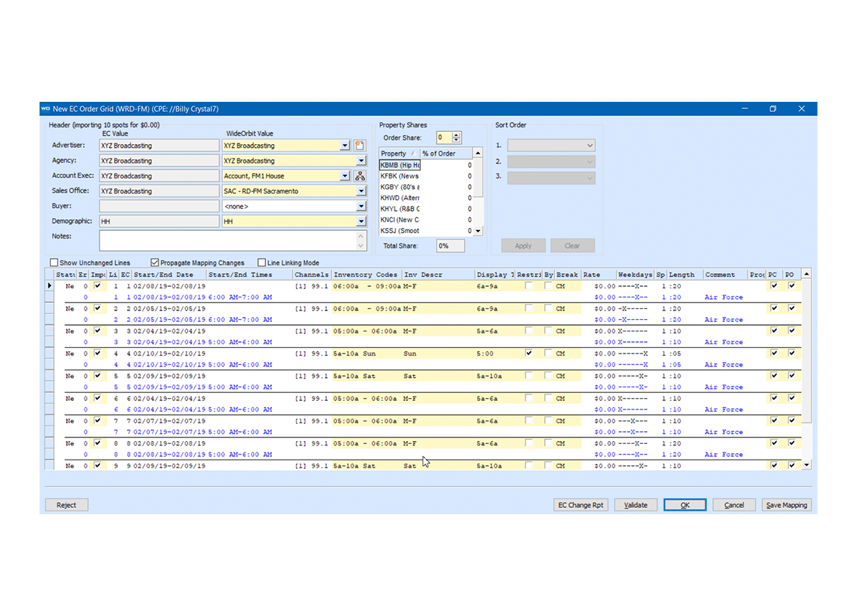Click the account exec hierarchy icon
This screenshot has height=616, width=857.
click(360, 176)
